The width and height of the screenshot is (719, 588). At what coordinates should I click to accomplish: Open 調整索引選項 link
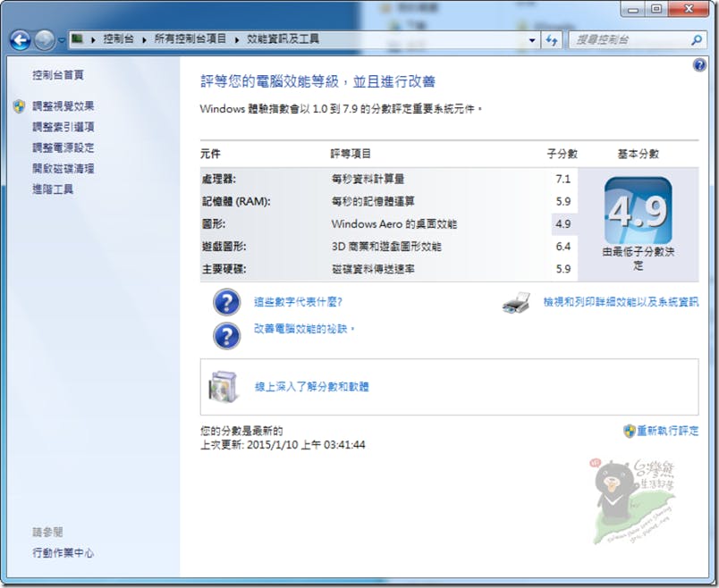63,127
